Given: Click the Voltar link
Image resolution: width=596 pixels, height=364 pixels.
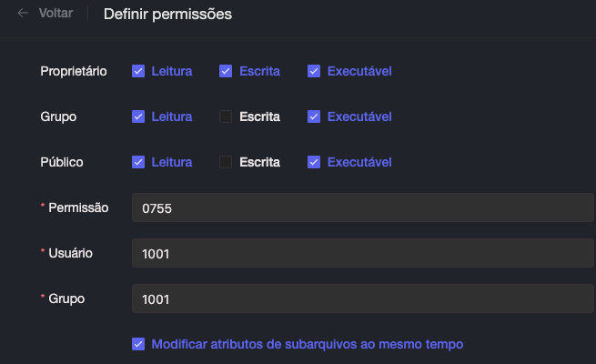Looking at the screenshot, I should [x=56, y=14].
